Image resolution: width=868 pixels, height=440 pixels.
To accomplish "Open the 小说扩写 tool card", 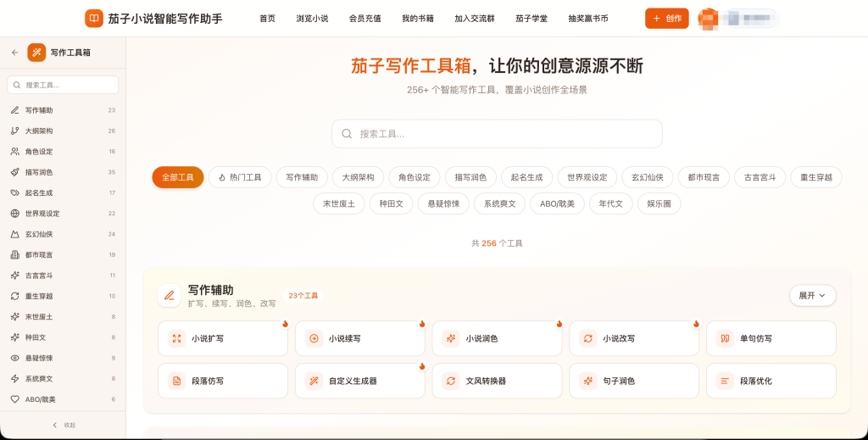I will 223,338.
